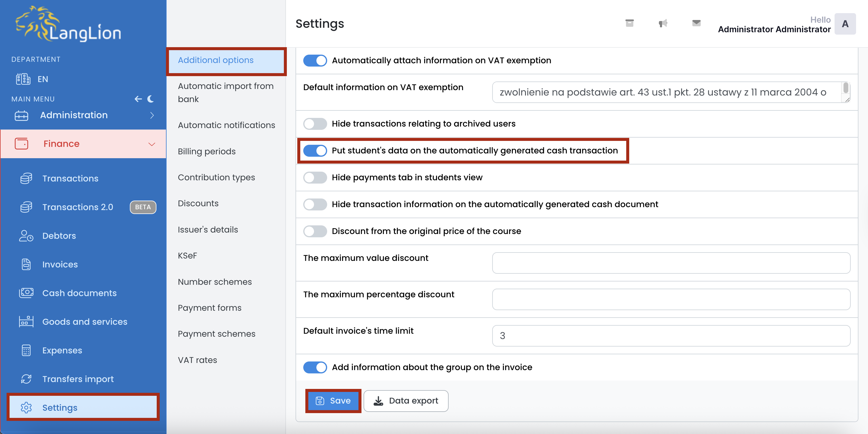Open the megaphone announcements icon
This screenshot has height=434, width=868.
(x=662, y=23)
